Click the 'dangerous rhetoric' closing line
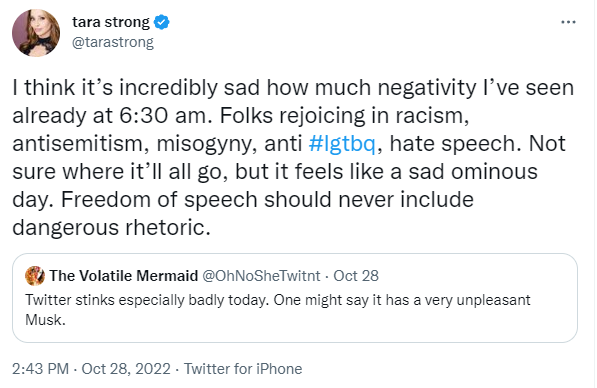 111,228
